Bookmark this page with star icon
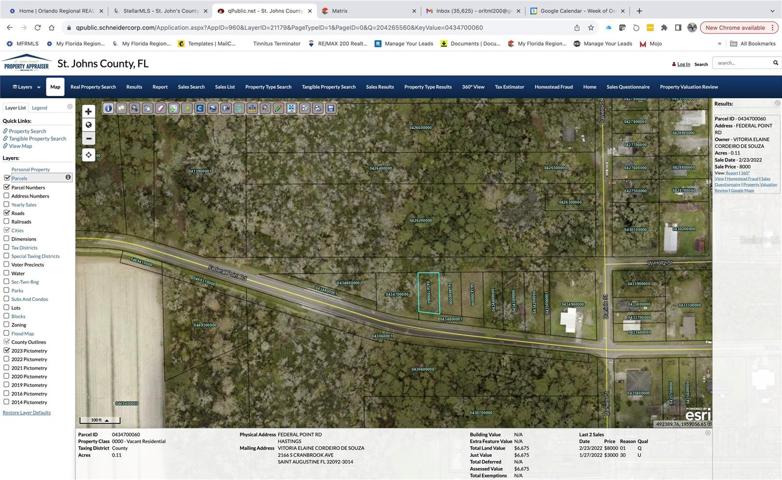This screenshot has width=782, height=480. pos(591,28)
